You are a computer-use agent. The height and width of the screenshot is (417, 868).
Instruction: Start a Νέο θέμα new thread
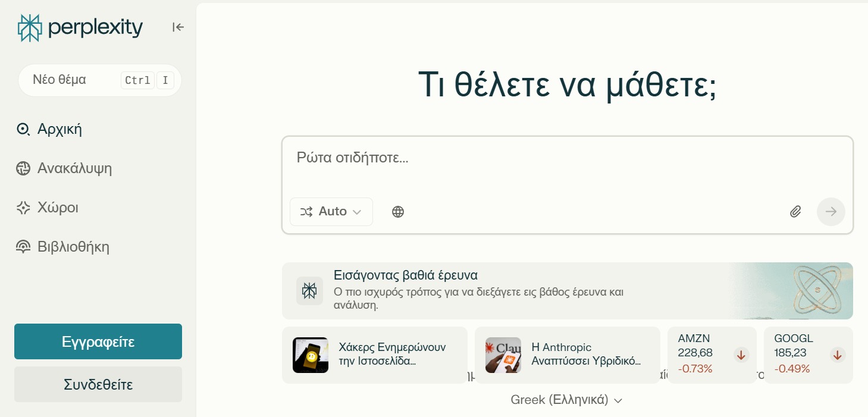tap(100, 80)
